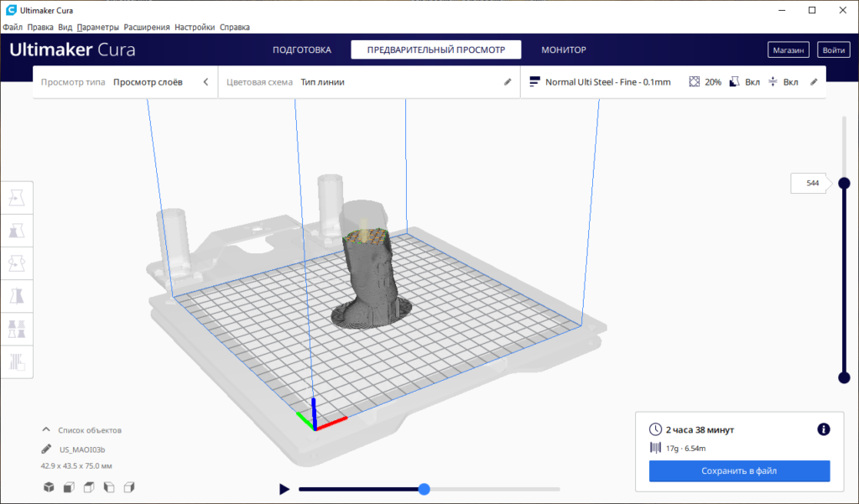This screenshot has height=504, width=859.
Task: Switch to the 'ПОДГОТОВКА' stage tab
Action: [301, 50]
